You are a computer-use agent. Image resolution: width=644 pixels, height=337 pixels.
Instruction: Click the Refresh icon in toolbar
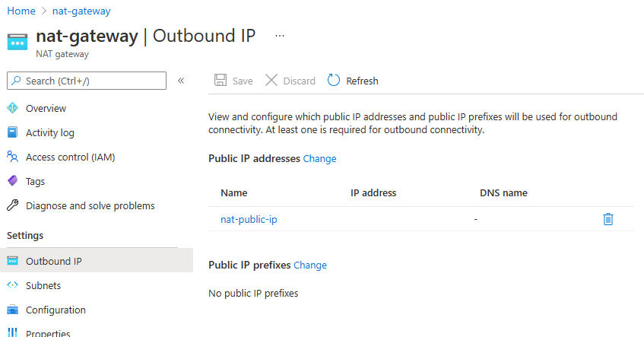pos(334,81)
